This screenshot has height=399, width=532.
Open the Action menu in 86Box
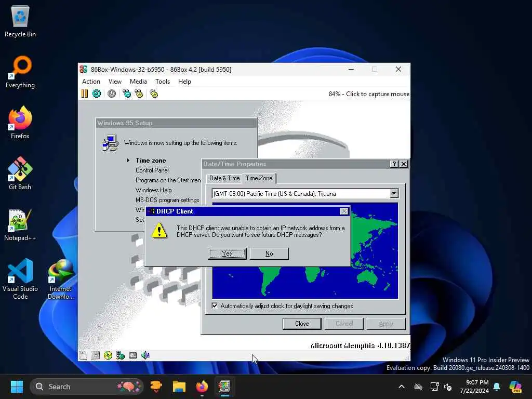click(91, 82)
